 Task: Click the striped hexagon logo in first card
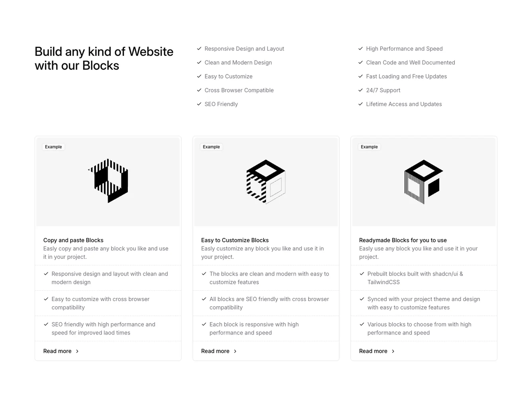(108, 181)
